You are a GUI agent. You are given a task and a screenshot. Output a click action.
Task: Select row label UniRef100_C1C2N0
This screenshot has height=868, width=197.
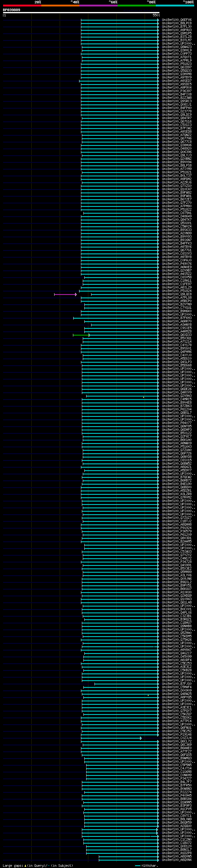coord(177,839)
